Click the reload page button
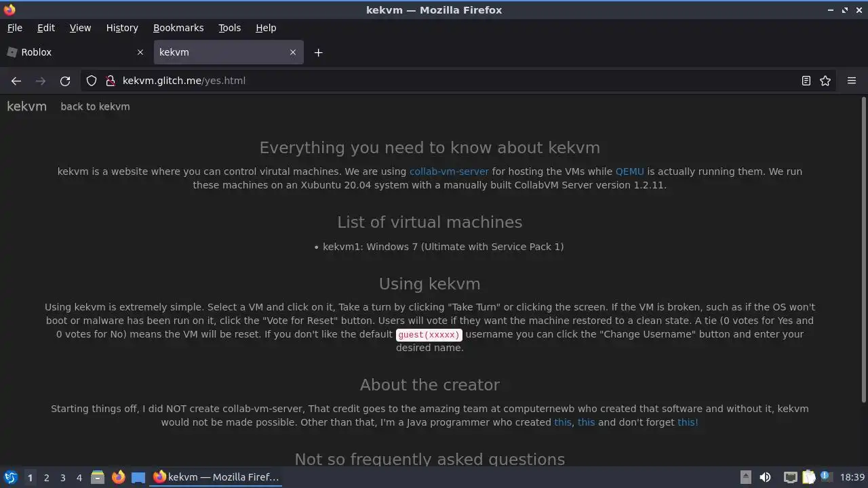The image size is (868, 488). [x=65, y=81]
